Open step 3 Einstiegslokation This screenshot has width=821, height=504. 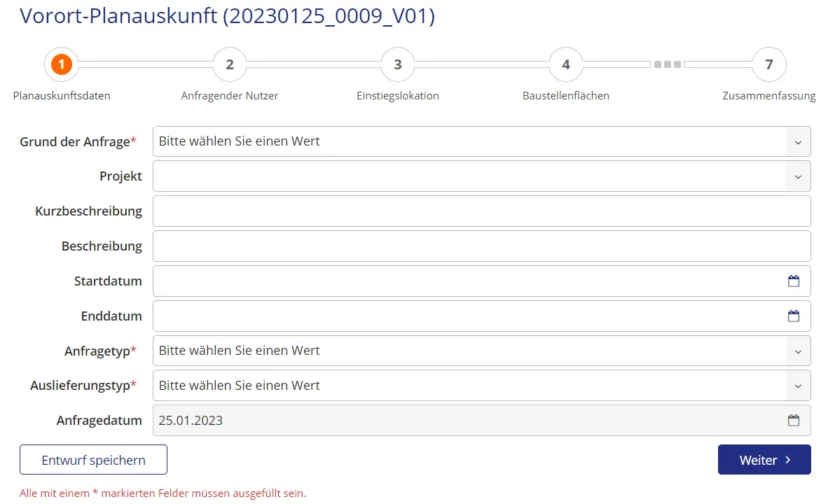(x=397, y=64)
